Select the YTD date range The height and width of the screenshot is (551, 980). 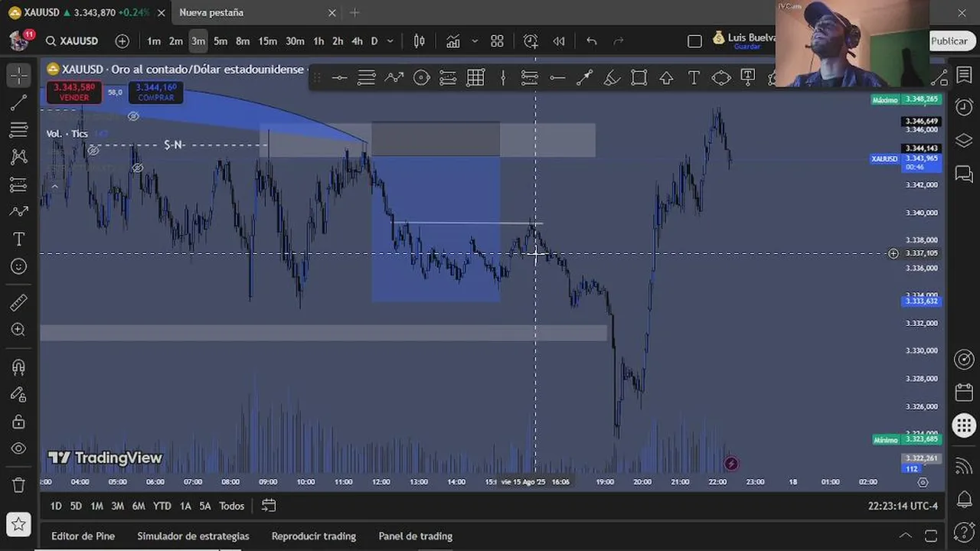click(x=162, y=506)
